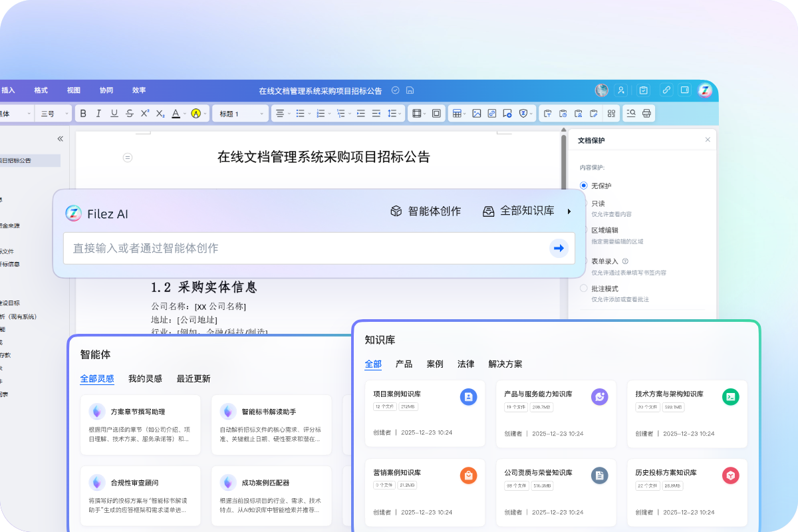Click the print icon in toolbar

point(646,114)
